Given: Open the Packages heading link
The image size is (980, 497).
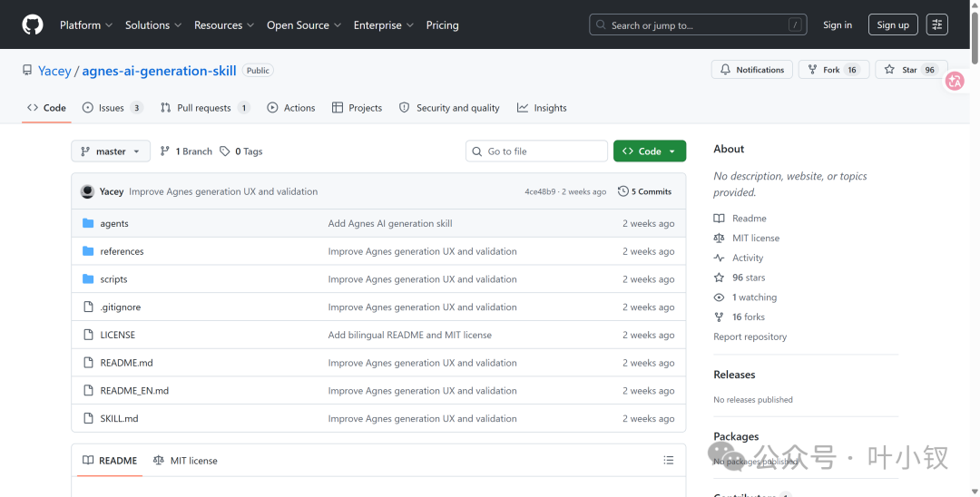Looking at the screenshot, I should point(736,436).
